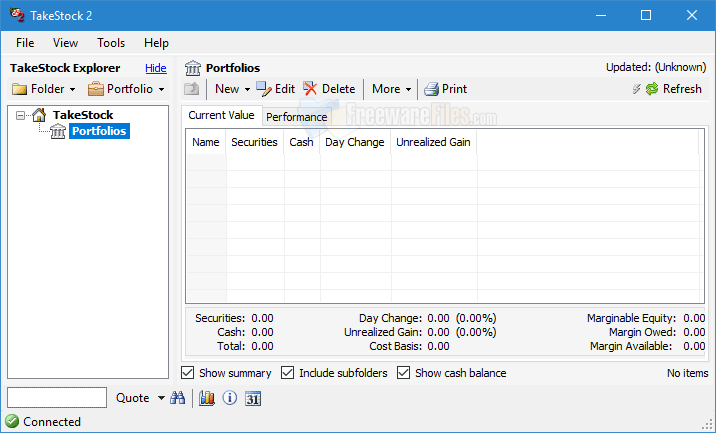Sort by the Securities column header

[x=254, y=143]
